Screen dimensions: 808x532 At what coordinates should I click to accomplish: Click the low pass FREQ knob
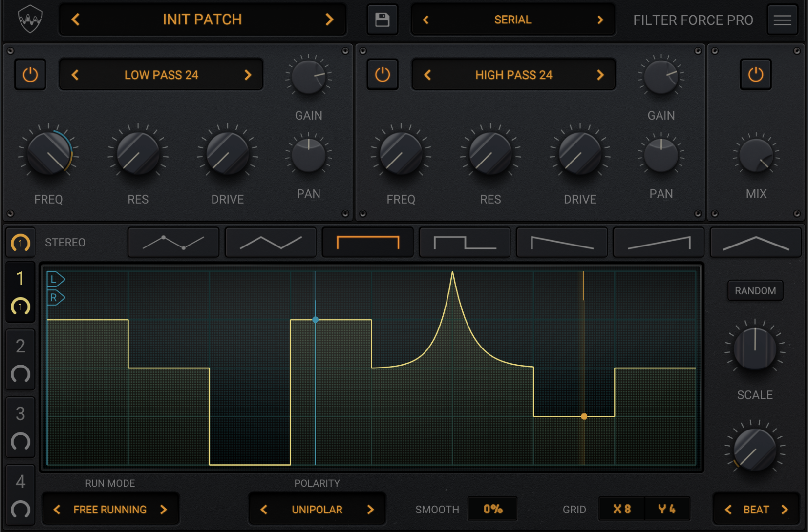point(49,153)
